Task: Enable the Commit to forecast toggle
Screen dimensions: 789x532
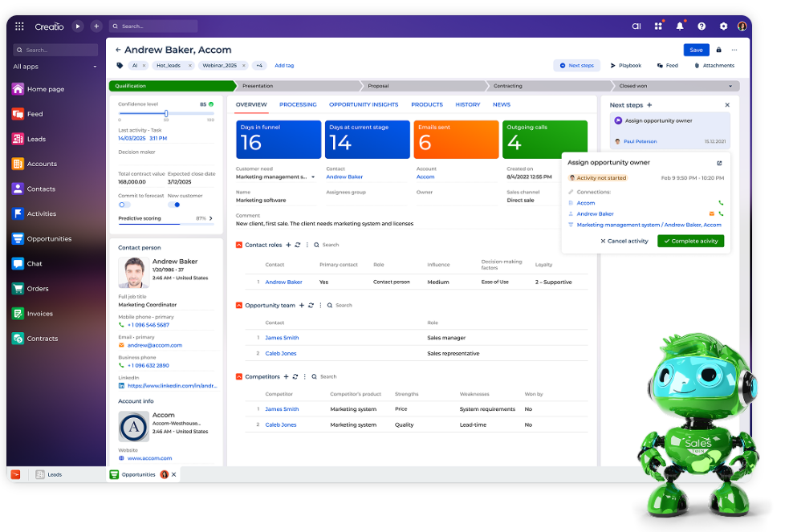Action: pos(124,205)
